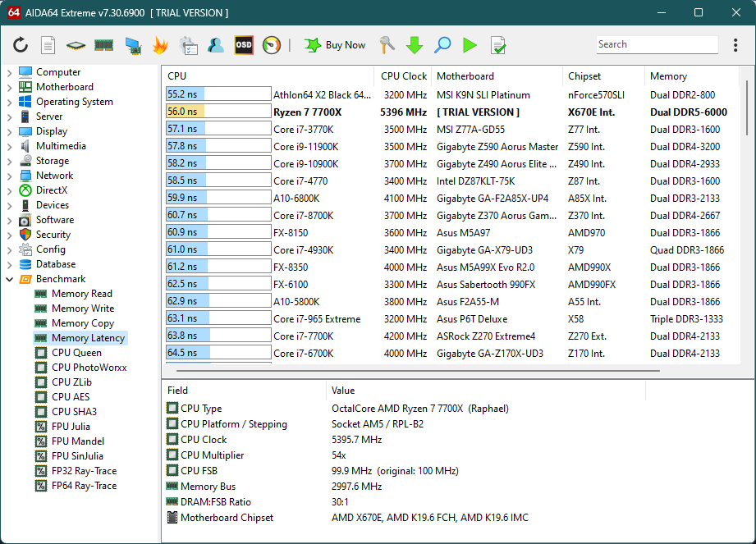Open the FP32 Ray-Trace benchmark
The width and height of the screenshot is (756, 544).
85,471
